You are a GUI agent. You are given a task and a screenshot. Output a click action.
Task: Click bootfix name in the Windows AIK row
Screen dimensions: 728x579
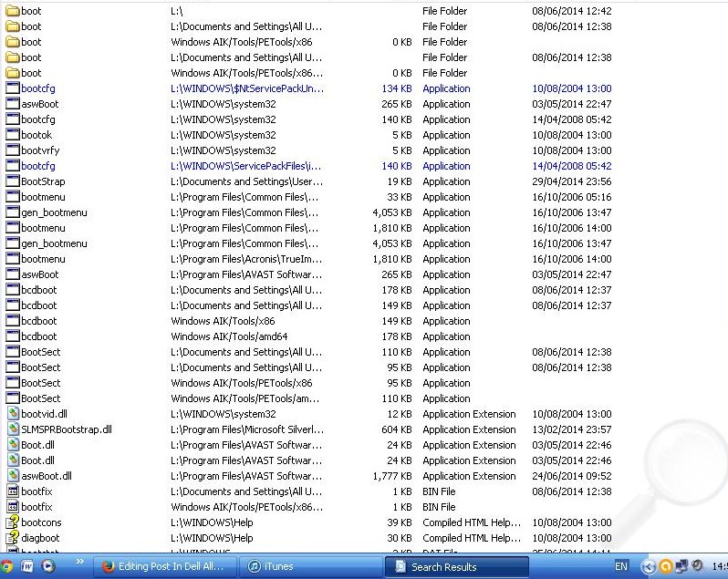coord(36,507)
